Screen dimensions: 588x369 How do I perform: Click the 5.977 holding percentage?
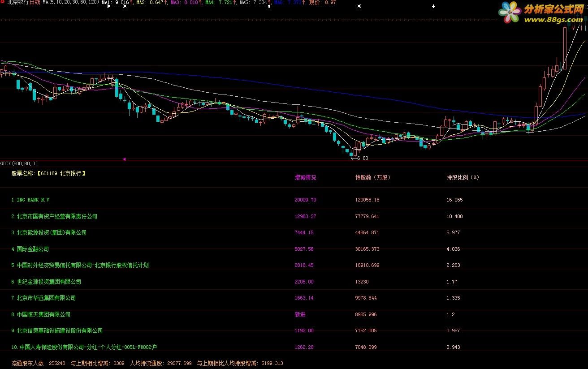(x=453, y=232)
